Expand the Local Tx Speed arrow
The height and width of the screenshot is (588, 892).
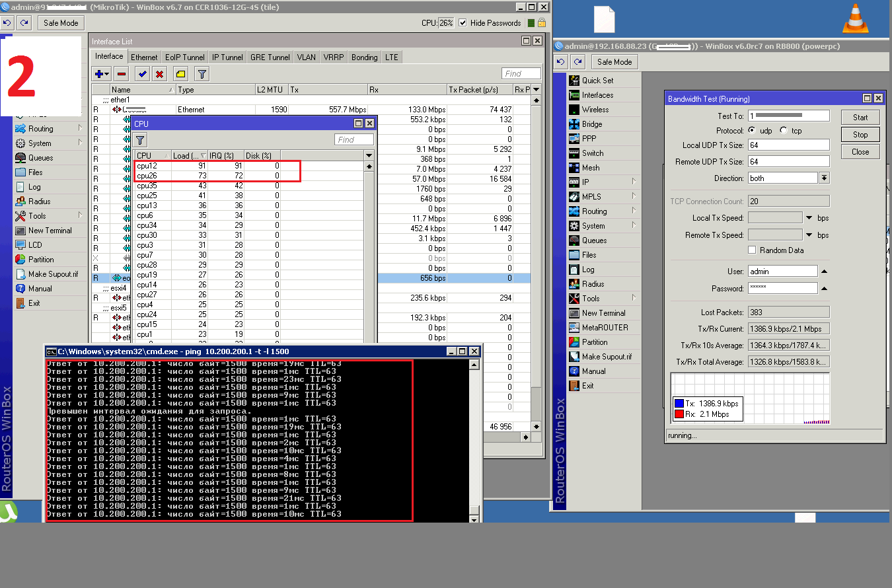[x=809, y=218]
